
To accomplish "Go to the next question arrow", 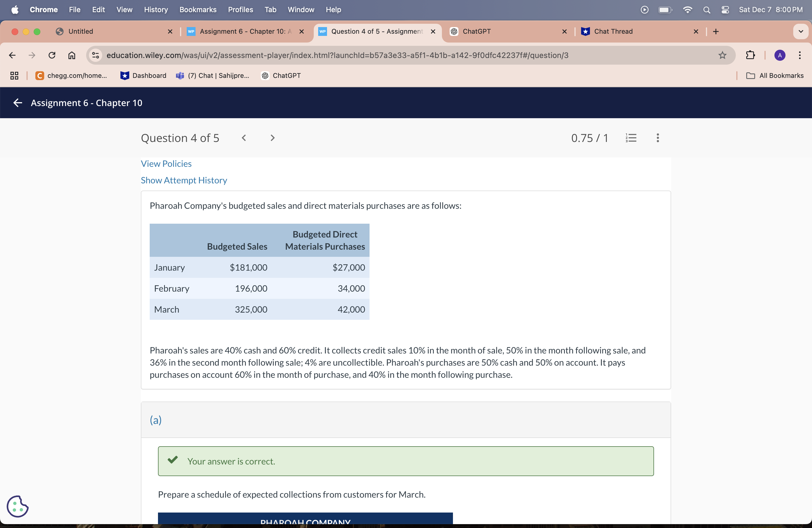I will [272, 138].
